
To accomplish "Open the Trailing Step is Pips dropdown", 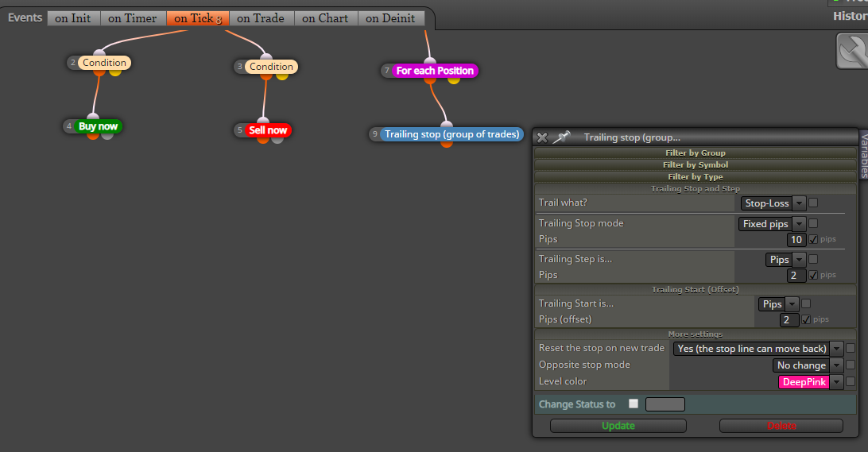I will [x=785, y=260].
